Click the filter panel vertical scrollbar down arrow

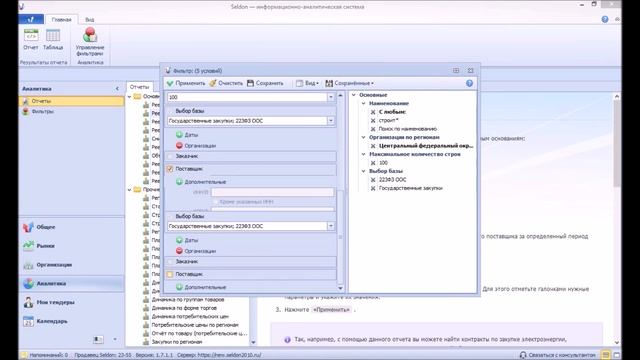340,288
